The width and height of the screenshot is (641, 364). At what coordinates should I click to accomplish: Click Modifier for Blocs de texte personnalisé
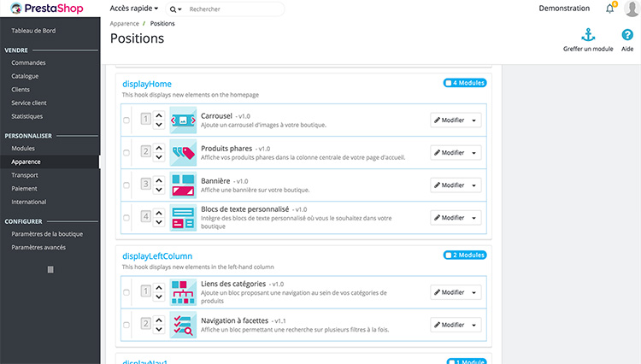coord(450,218)
